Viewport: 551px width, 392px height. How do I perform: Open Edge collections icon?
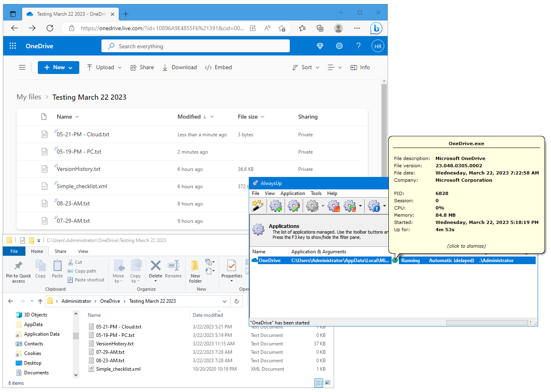[320, 28]
